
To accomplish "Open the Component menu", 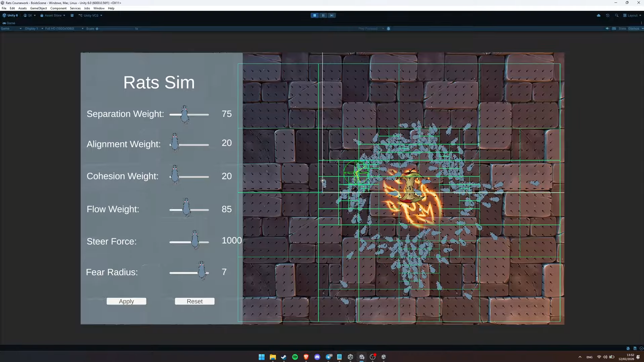I will pos(58,8).
